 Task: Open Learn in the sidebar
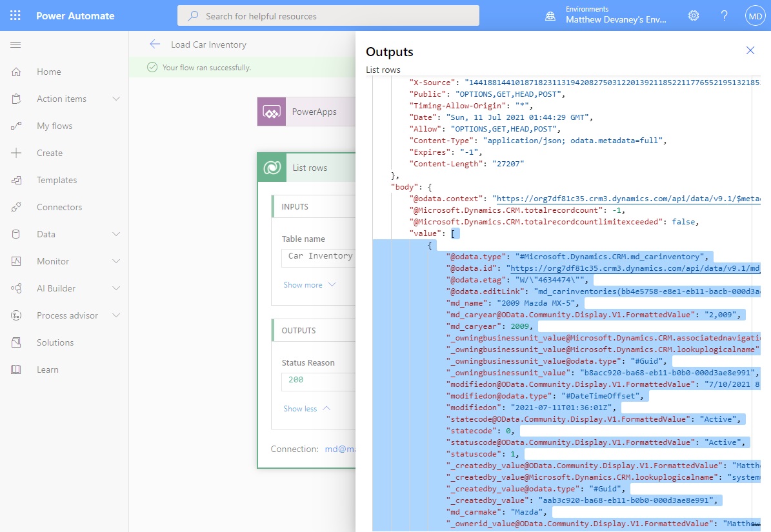pos(46,369)
